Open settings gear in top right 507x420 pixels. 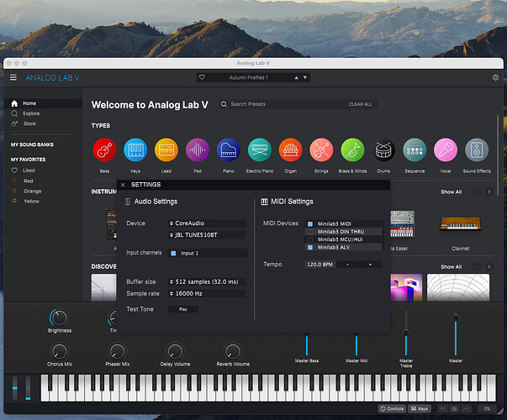point(495,77)
